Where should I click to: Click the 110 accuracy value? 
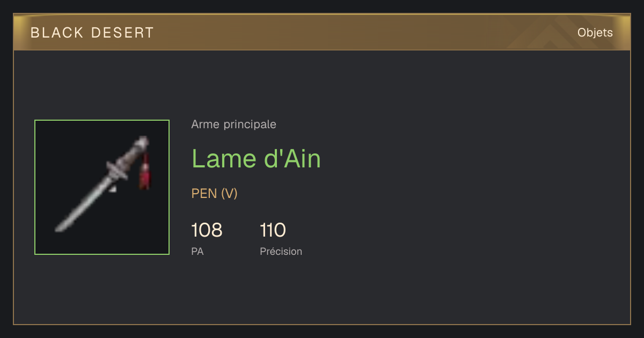pos(273,230)
